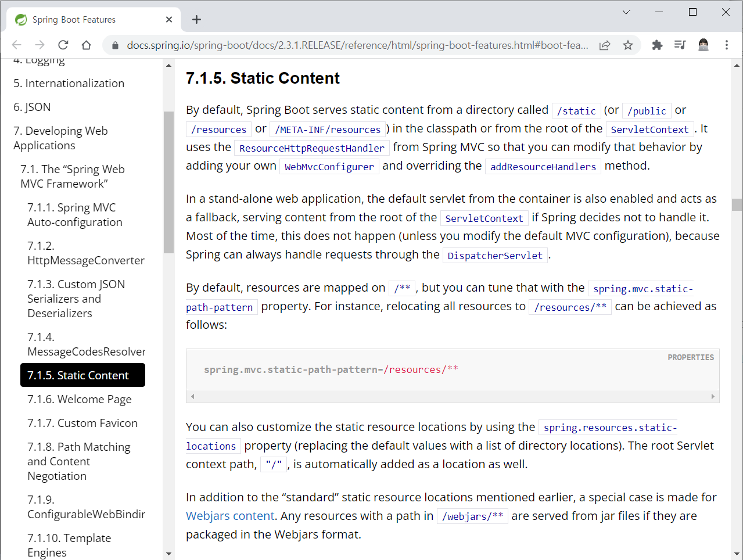Go to 7.1.6. Welcome Page

point(80,399)
